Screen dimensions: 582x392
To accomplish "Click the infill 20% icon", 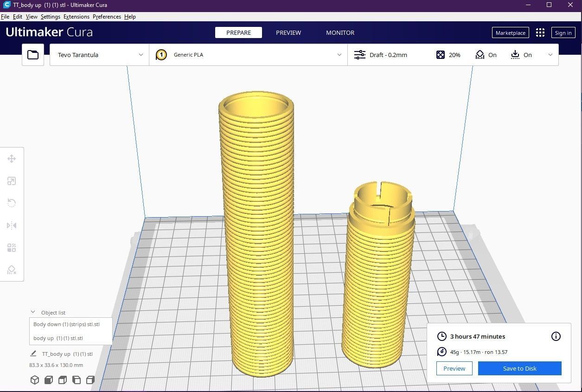I will 441,55.
